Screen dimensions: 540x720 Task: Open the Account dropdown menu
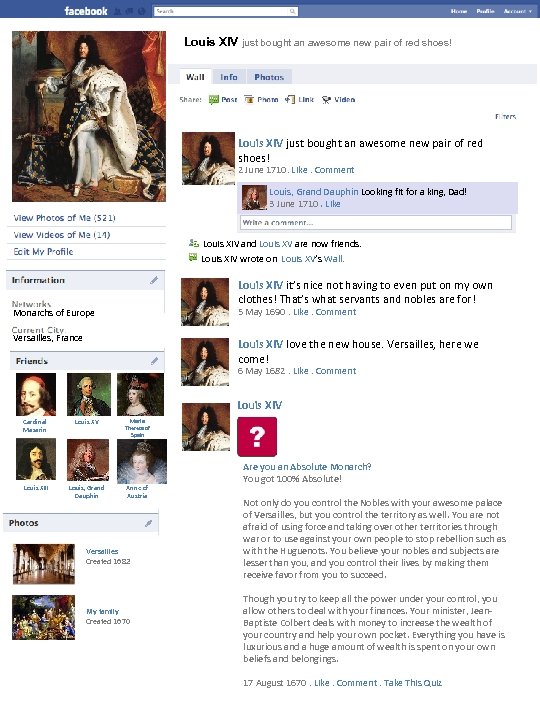click(x=518, y=11)
